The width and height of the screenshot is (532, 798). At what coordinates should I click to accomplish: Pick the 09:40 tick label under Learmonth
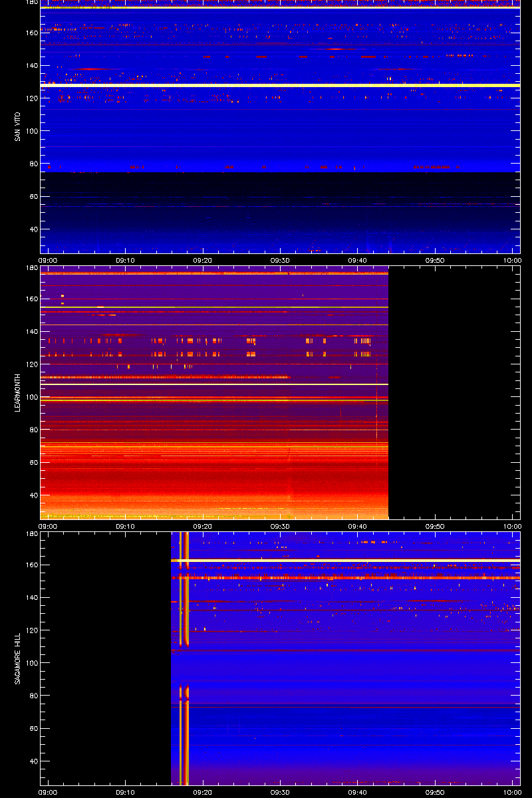358,526
